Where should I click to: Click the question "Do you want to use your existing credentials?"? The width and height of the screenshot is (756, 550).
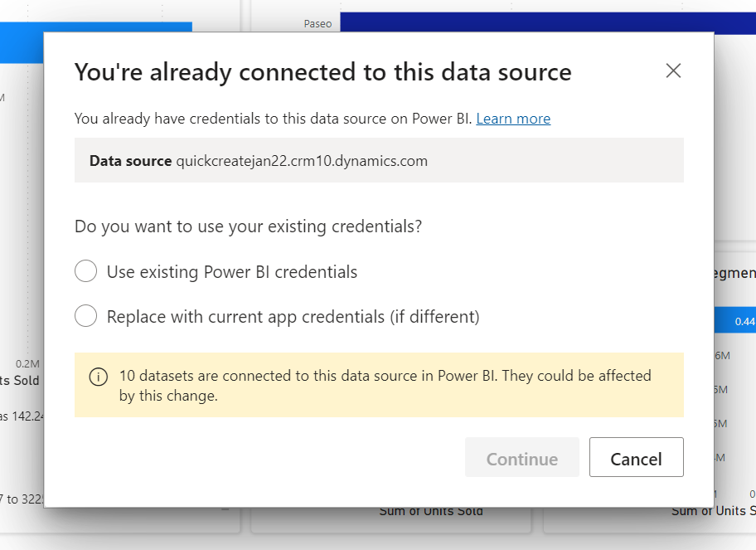tap(249, 226)
